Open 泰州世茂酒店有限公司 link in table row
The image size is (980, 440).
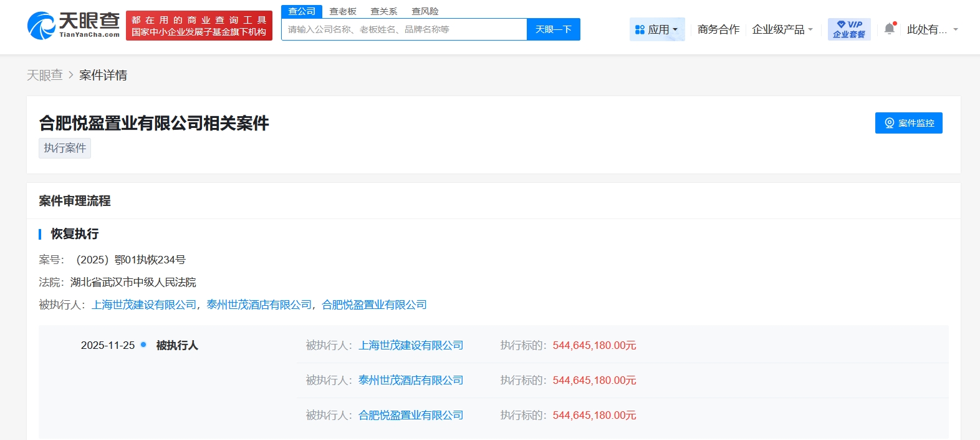(410, 380)
